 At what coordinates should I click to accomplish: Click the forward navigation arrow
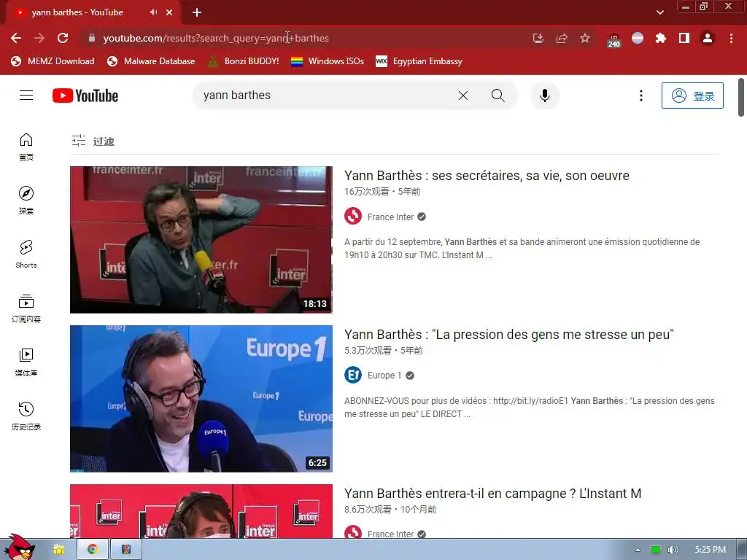39,38
